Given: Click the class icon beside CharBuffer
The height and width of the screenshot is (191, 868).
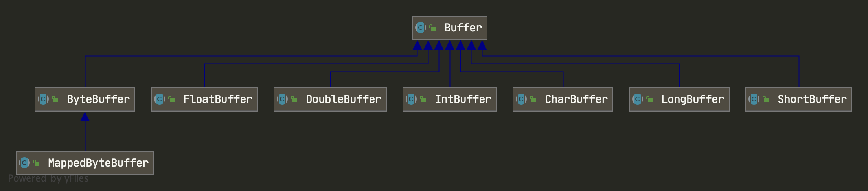Looking at the screenshot, I should pos(521,99).
